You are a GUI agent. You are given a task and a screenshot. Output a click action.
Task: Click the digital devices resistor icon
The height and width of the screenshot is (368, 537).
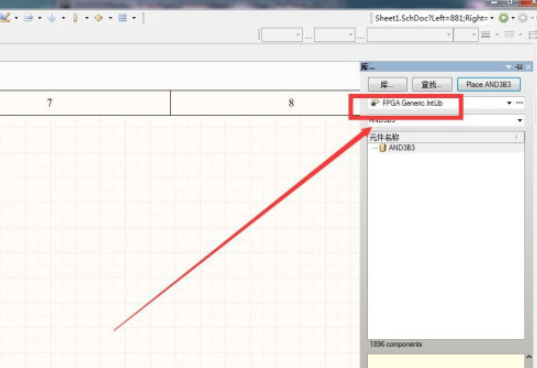(75, 18)
